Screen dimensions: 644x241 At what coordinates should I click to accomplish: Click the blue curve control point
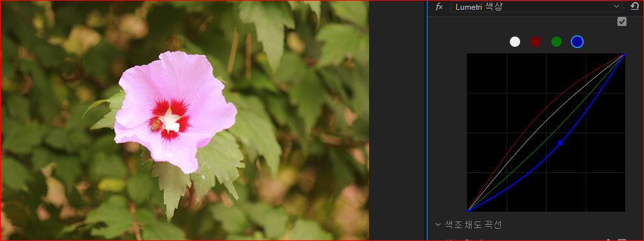click(560, 143)
